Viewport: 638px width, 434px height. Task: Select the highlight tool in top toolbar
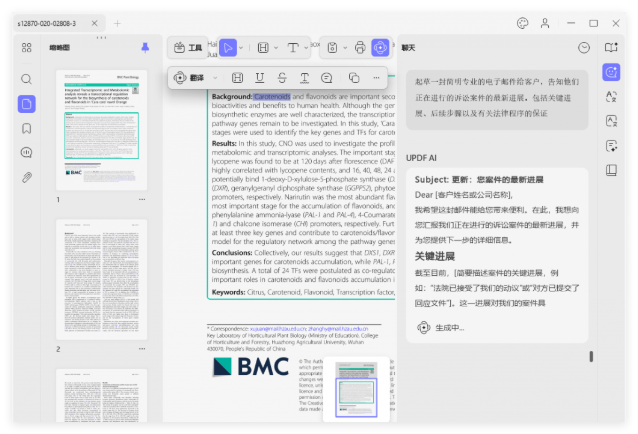[263, 48]
